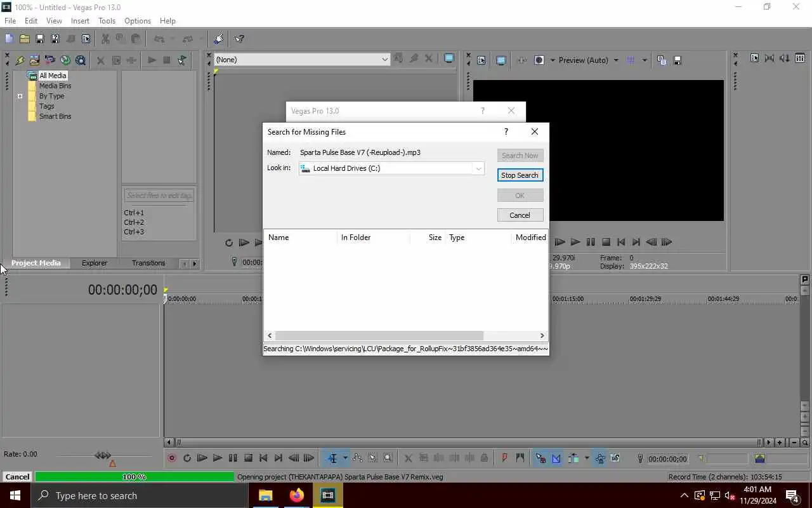The height and width of the screenshot is (508, 812).
Task: Click the Open project folder icon
Action: [24, 39]
